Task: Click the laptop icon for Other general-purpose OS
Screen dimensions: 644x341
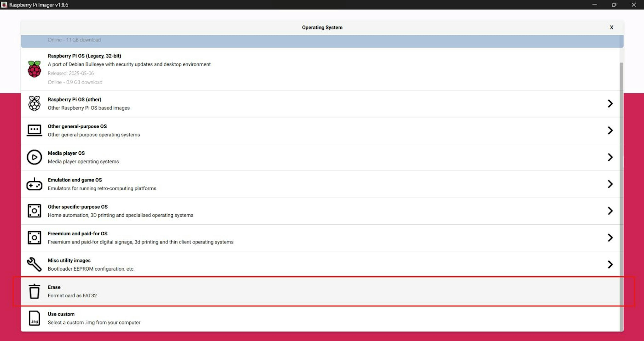Action: point(34,130)
